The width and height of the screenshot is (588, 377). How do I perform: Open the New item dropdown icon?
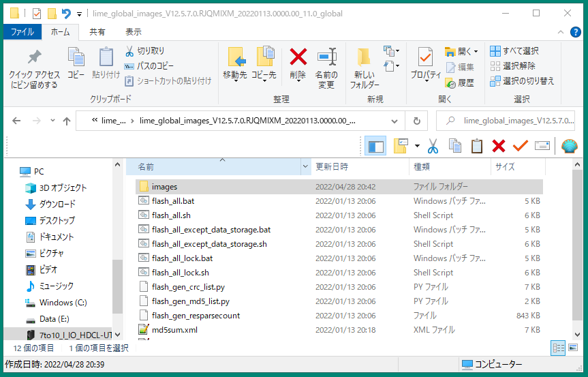tap(391, 50)
